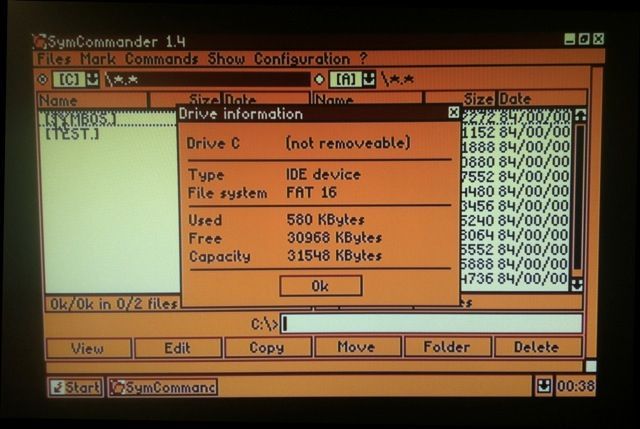Click the SymCommand taskbar entry
Viewport: 640px width, 429px height.
pos(163,387)
